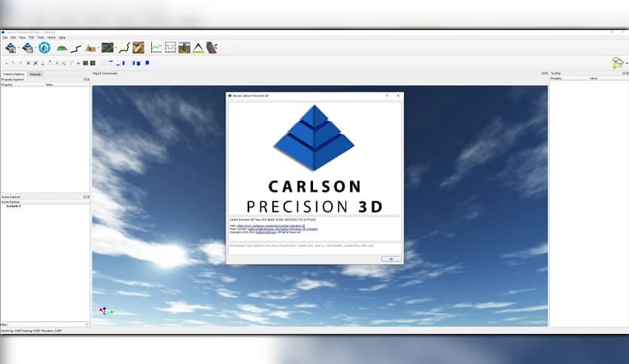Select the black triangle slope tool
This screenshot has height=364, width=629.
[198, 48]
